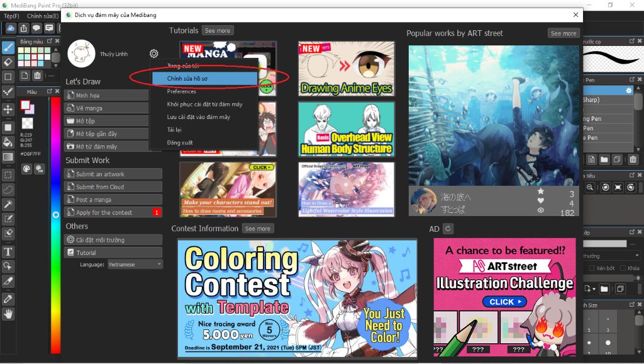The height and width of the screenshot is (364, 644).
Task: Click the Cài đặt môi trường button
Action: point(113,240)
